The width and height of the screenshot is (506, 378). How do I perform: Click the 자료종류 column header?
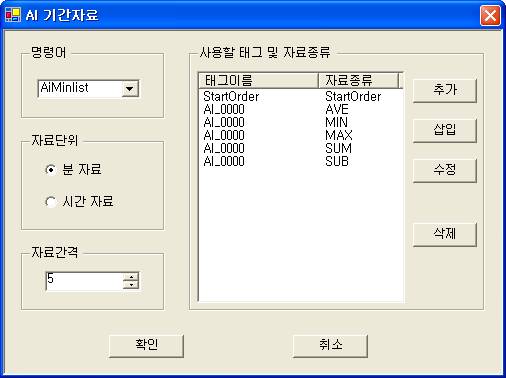(358, 80)
